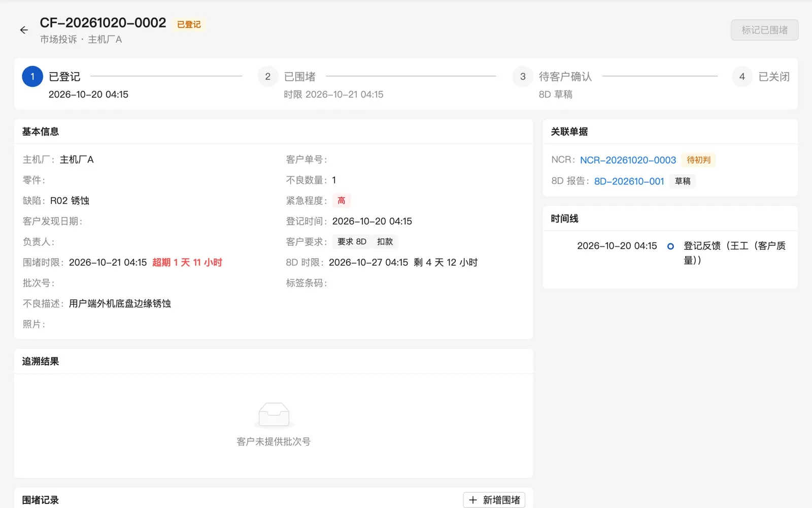Screen dimensions: 812x508
Task: Click the 主机厂 value 主机厂A in 基本信息
Action: [x=77, y=160]
